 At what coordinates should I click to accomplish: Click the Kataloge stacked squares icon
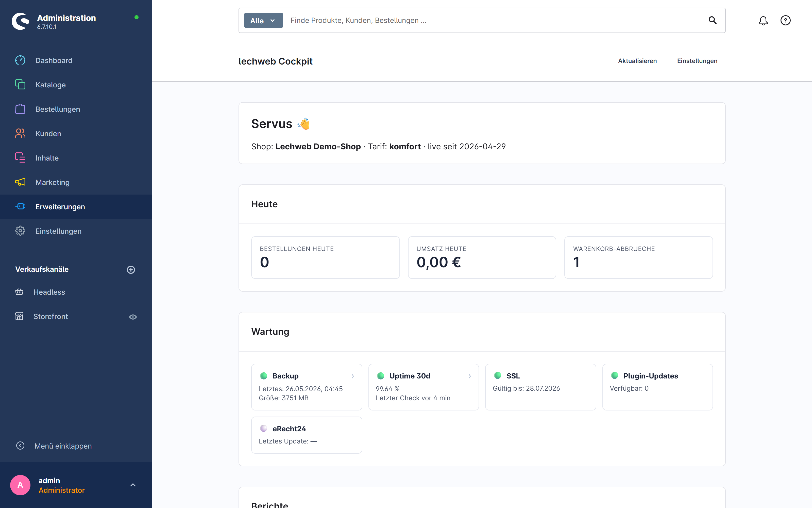tap(20, 84)
